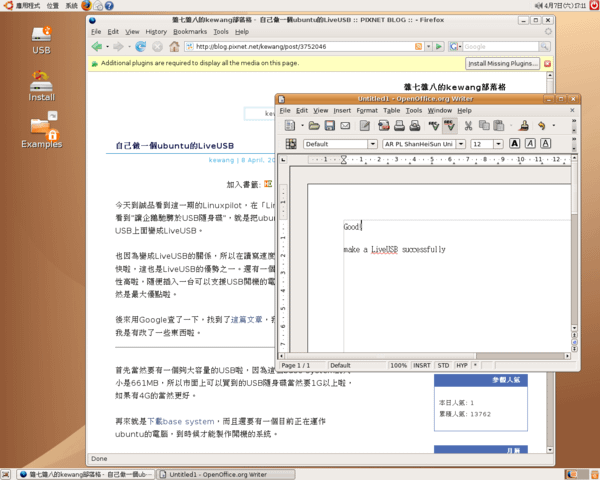Switch to Firefox via the taskbar button

pos(86,475)
